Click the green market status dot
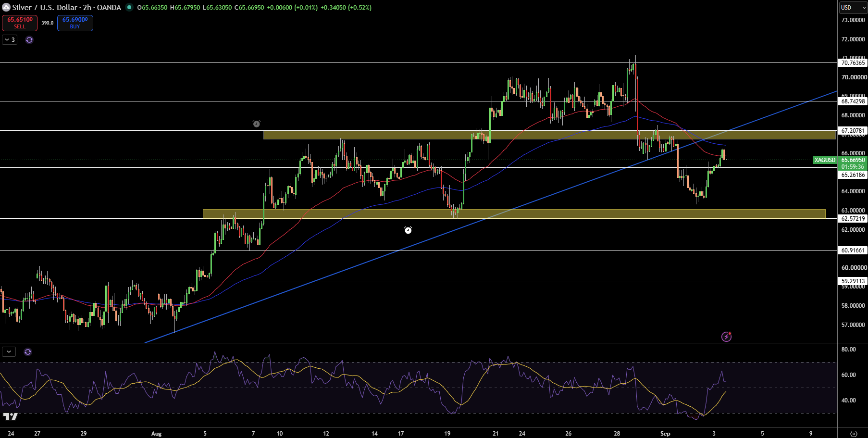Viewport: 868px width, 438px height. click(x=129, y=7)
